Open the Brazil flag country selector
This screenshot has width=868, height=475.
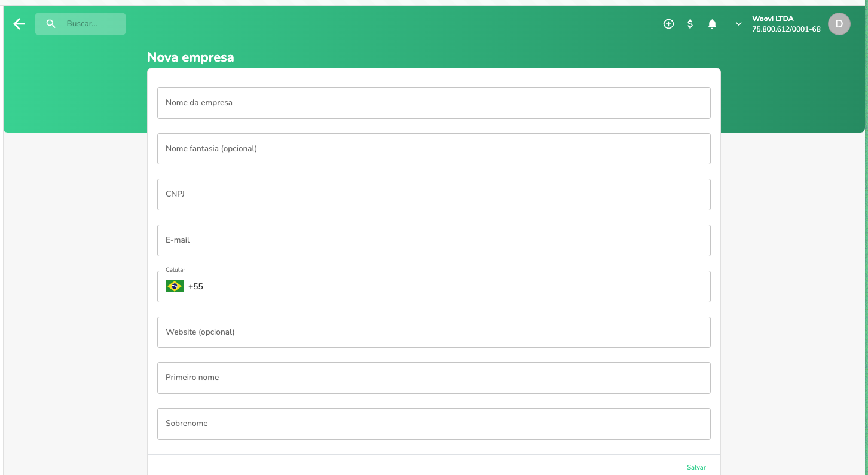point(175,287)
